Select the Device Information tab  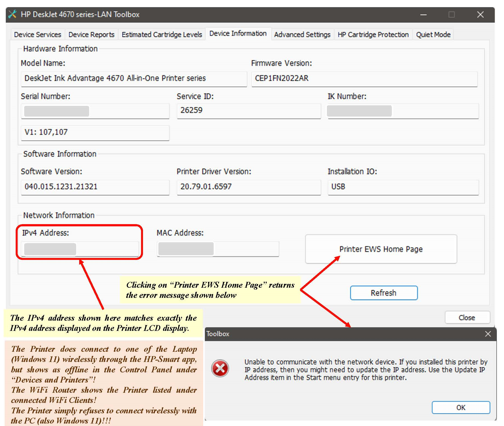point(238,34)
